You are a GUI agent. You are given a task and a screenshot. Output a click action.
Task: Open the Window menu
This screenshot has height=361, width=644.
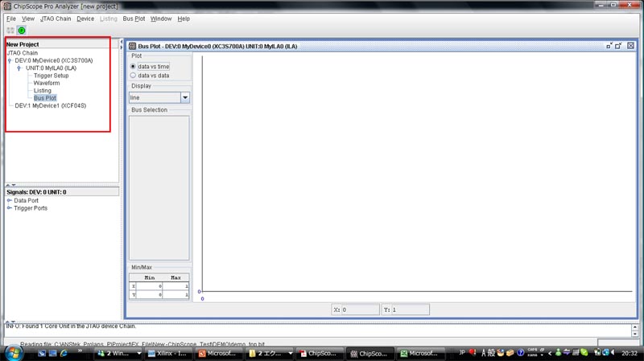pyautogui.click(x=161, y=18)
